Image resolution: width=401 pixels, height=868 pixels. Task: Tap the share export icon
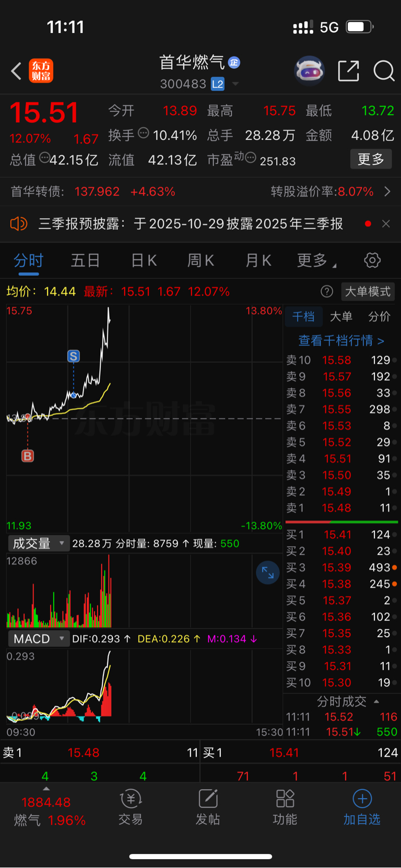tap(348, 71)
